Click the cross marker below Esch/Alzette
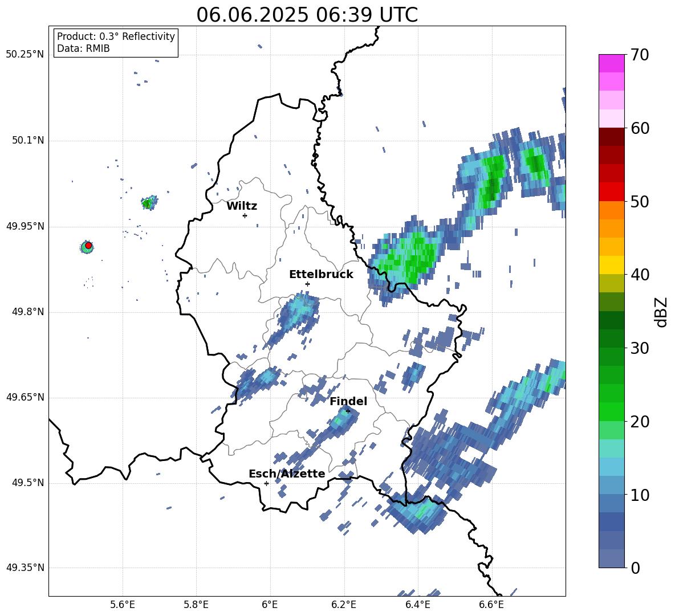Screen dimensions: 675x616 (x=266, y=483)
